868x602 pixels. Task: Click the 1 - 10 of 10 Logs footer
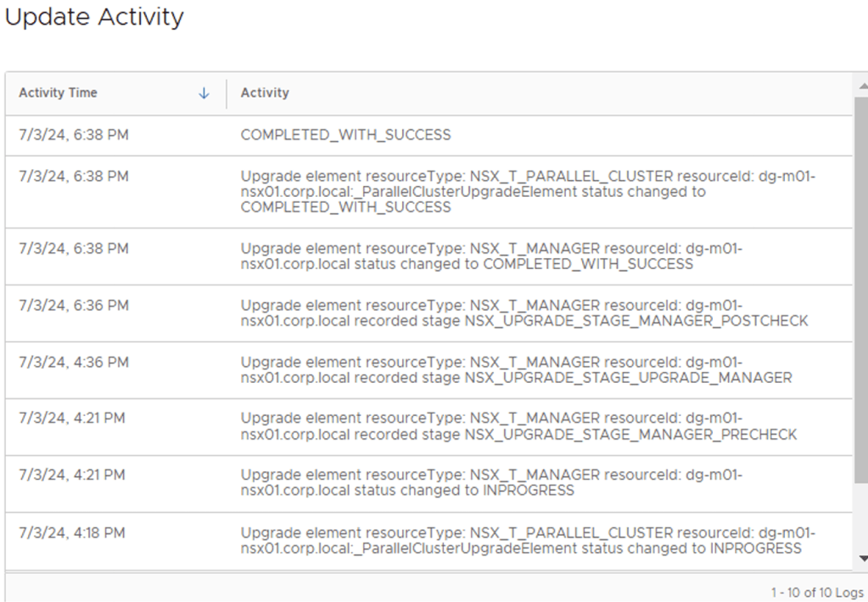816,592
